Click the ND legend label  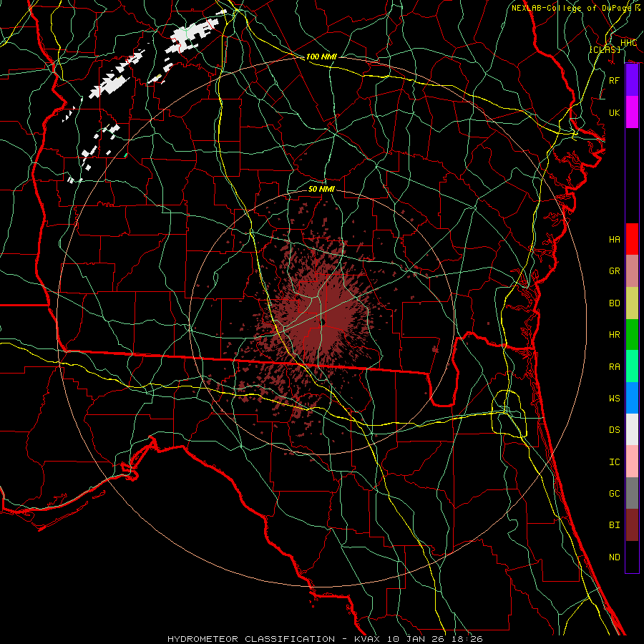click(x=615, y=557)
